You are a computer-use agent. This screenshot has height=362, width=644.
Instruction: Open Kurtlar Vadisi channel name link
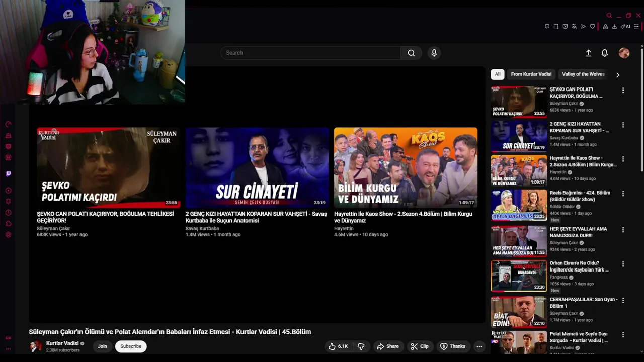(62, 343)
